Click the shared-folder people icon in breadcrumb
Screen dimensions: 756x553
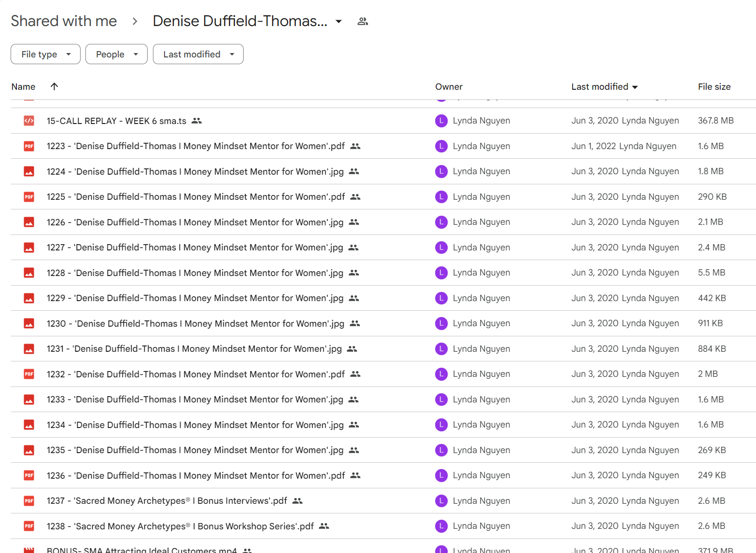(363, 21)
